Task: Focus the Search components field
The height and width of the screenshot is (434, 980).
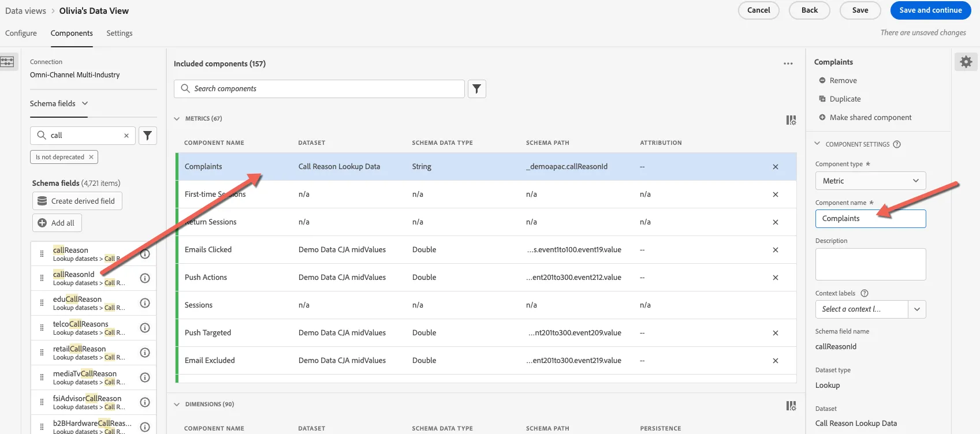Action: [319, 89]
